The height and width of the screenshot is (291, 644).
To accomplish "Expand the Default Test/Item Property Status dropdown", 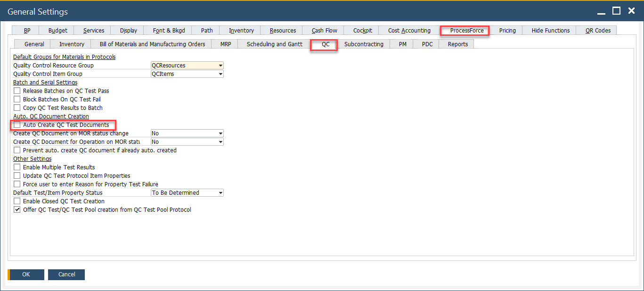I will pos(220,192).
